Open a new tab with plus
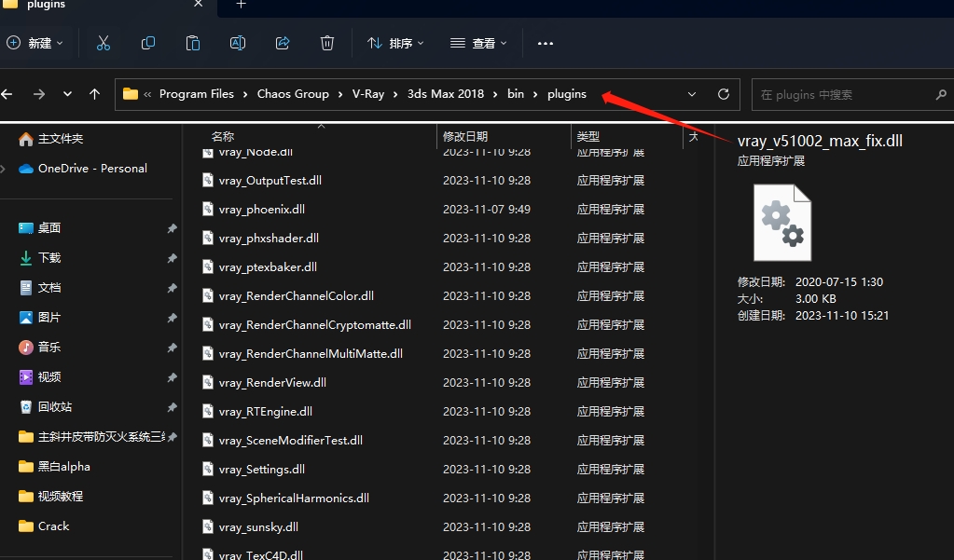 coord(241,5)
